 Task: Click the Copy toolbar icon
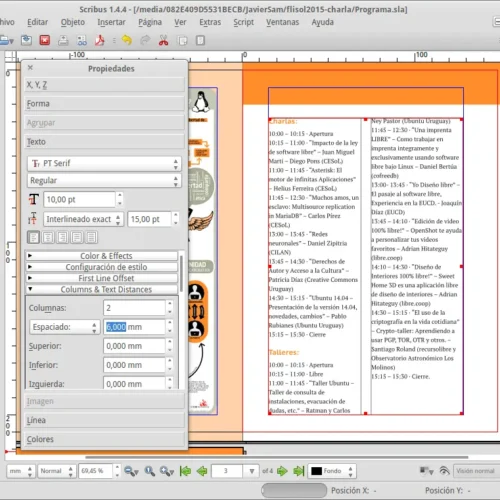click(x=182, y=40)
